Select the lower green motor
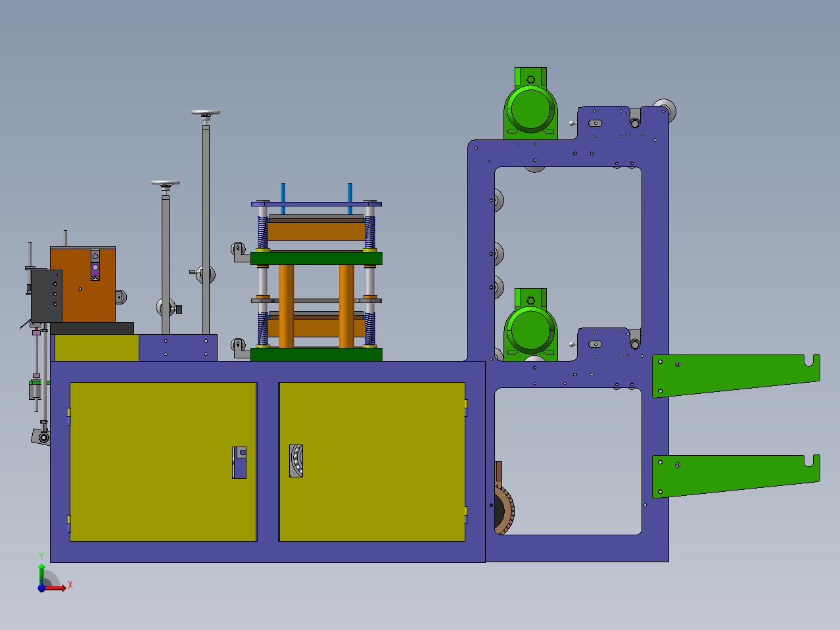The height and width of the screenshot is (630, 840). (530, 325)
